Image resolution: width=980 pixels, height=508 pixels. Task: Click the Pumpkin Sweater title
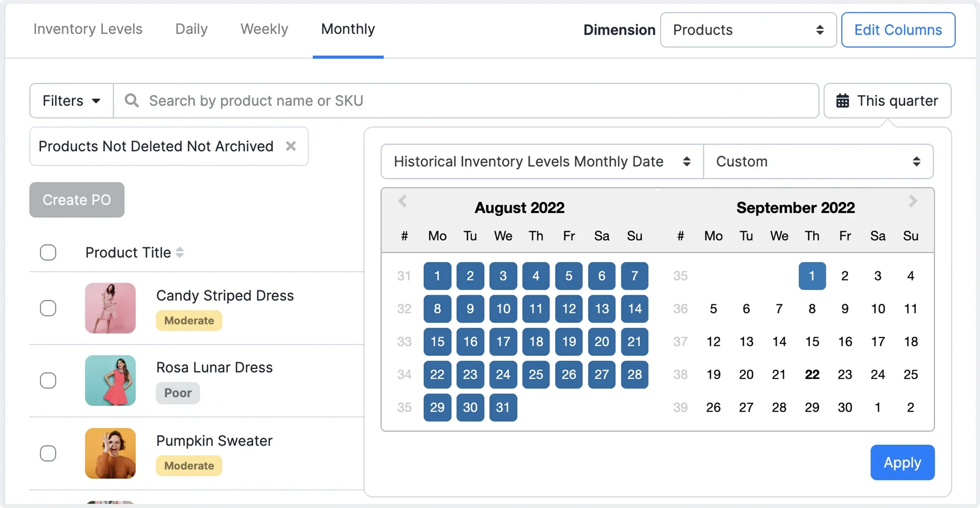click(214, 441)
